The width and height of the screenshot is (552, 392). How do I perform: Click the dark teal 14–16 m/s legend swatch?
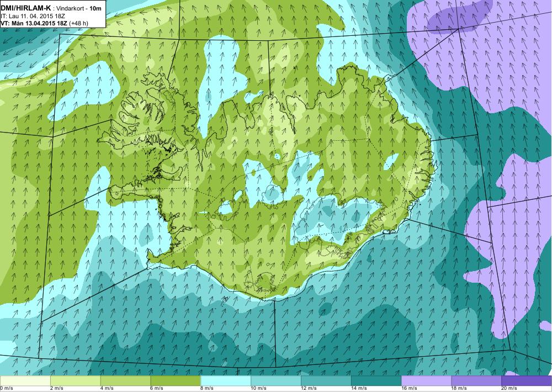376,380
